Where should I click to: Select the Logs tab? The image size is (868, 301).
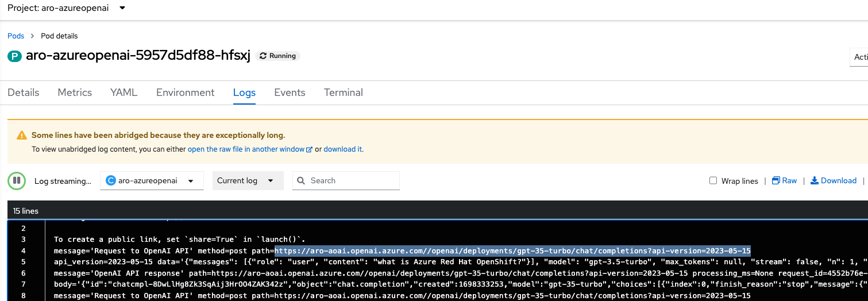point(244,92)
